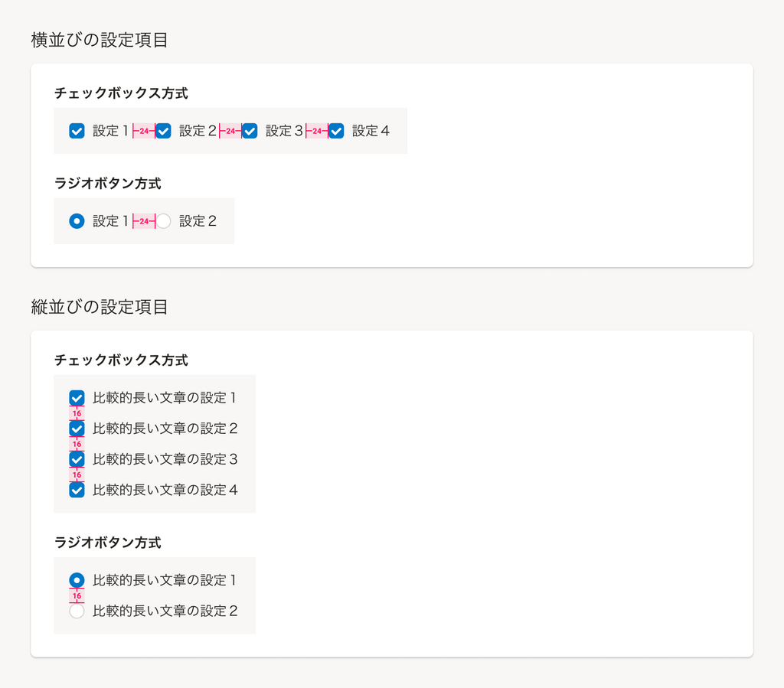Click the 比較的長い文章の設定 3 label text
The image size is (784, 688).
coord(165,459)
